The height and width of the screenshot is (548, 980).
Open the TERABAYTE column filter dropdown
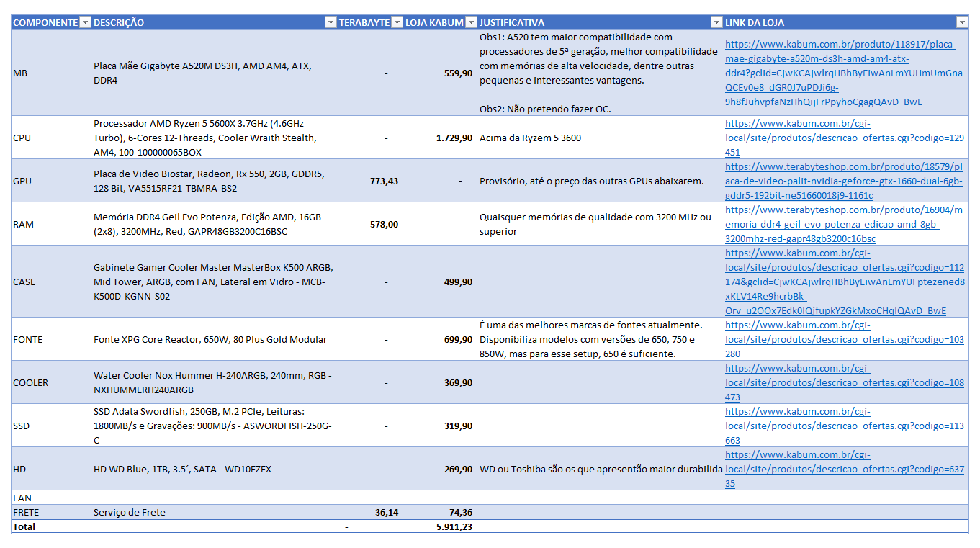pos(397,22)
